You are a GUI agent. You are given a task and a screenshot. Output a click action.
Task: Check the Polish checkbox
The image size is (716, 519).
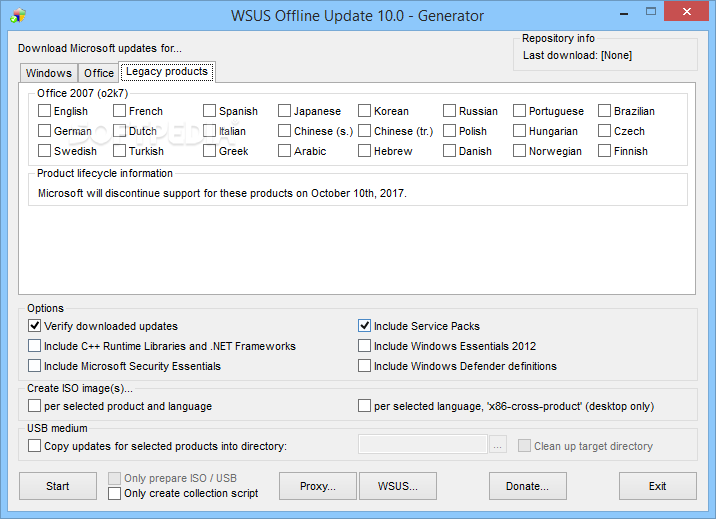point(449,131)
